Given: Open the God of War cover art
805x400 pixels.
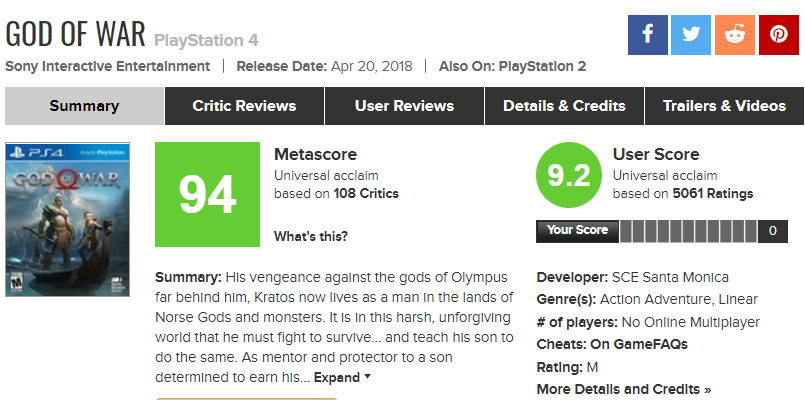Looking at the screenshot, I should coord(67,219).
